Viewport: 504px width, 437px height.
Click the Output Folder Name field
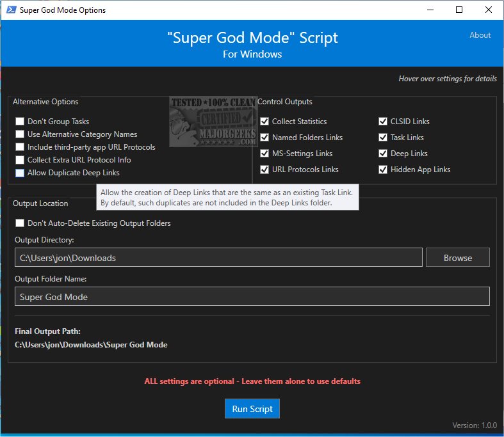252,297
